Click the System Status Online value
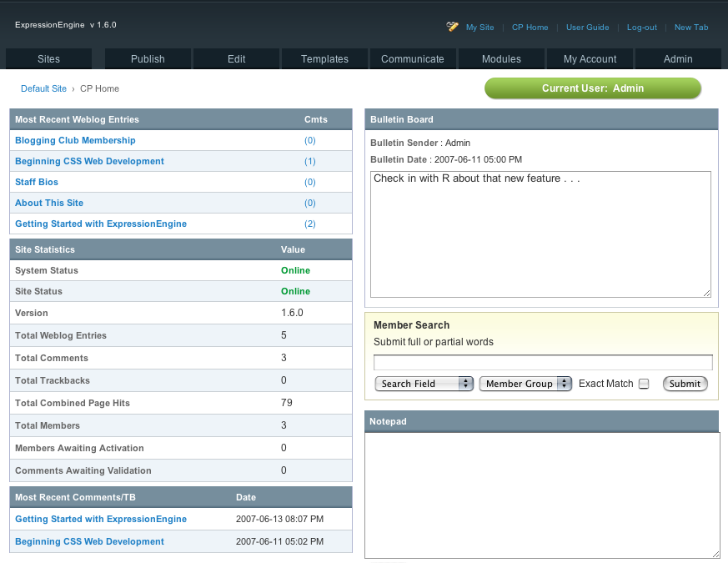The width and height of the screenshot is (728, 563). (295, 270)
